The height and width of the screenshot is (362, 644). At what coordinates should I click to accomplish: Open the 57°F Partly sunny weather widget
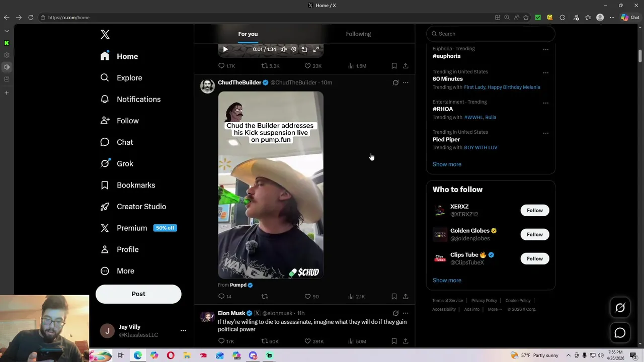(x=534, y=355)
